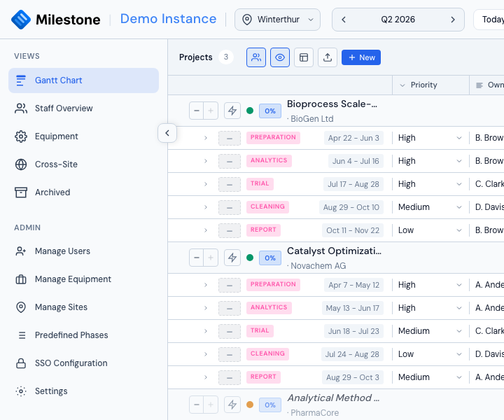The image size is (504, 420).
Task: Click the dash box in Apr 22 - Jun 3 row
Action: [x=230, y=139]
